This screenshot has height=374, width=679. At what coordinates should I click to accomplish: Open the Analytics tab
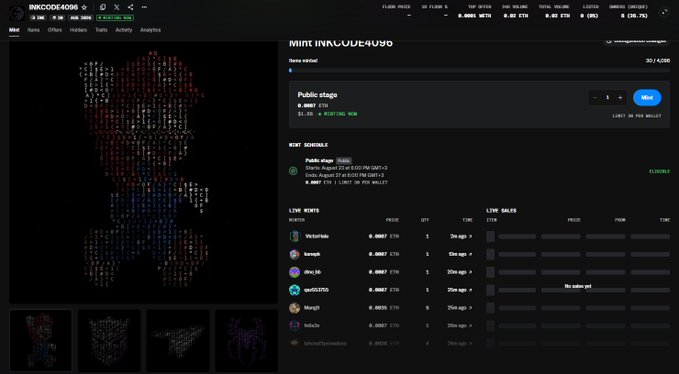[150, 30]
